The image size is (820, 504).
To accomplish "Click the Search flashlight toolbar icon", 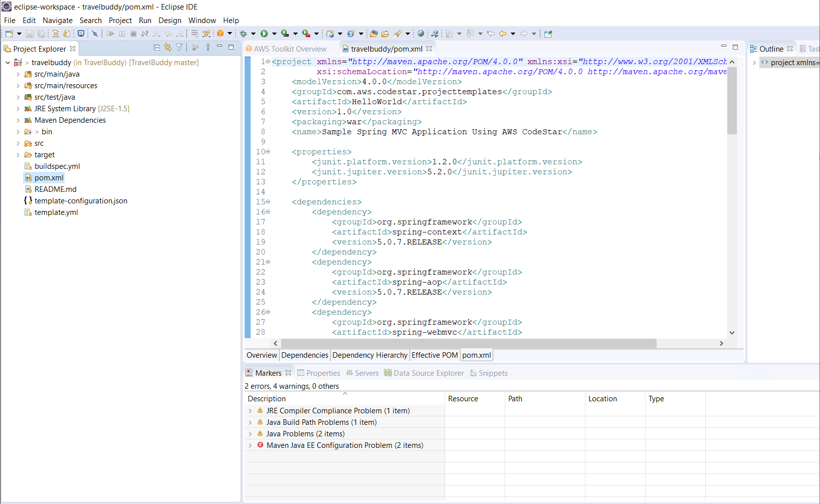I will [397, 34].
